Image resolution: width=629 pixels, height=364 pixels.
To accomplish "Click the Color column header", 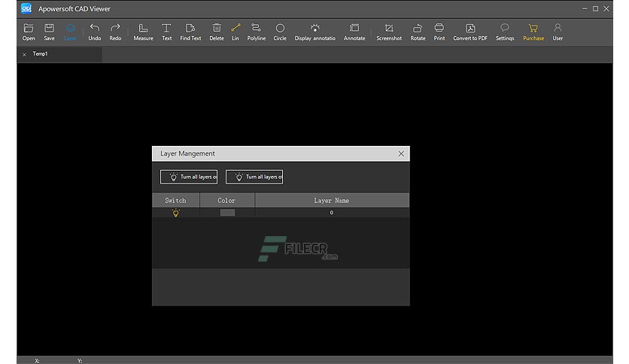I will coord(226,201).
